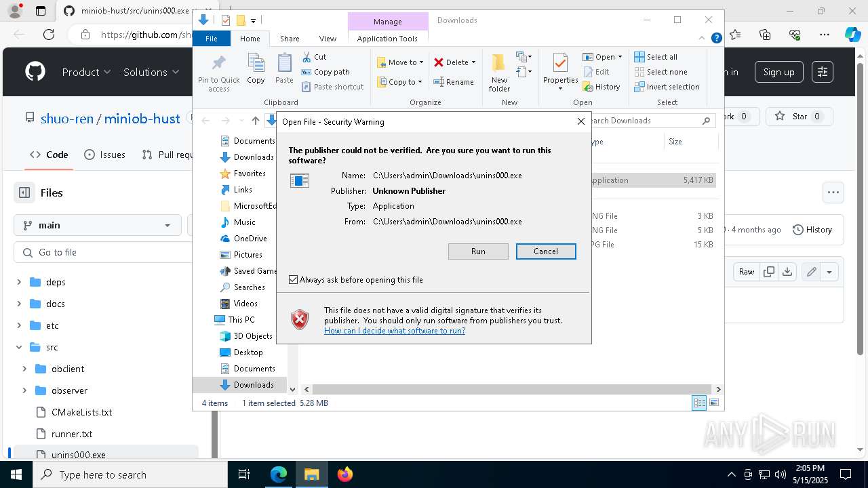The height and width of the screenshot is (488, 868).
Task: Star the miniob-hust repository
Action: click(800, 117)
